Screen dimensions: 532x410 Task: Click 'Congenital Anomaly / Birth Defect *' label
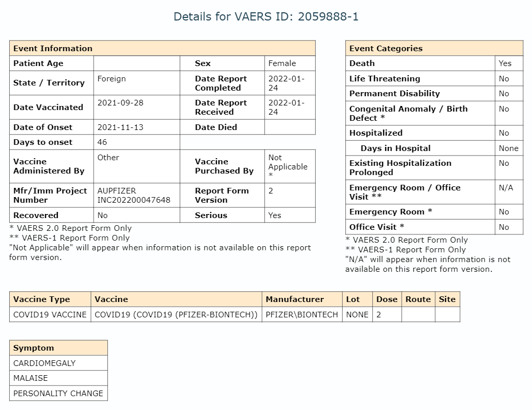pos(409,113)
